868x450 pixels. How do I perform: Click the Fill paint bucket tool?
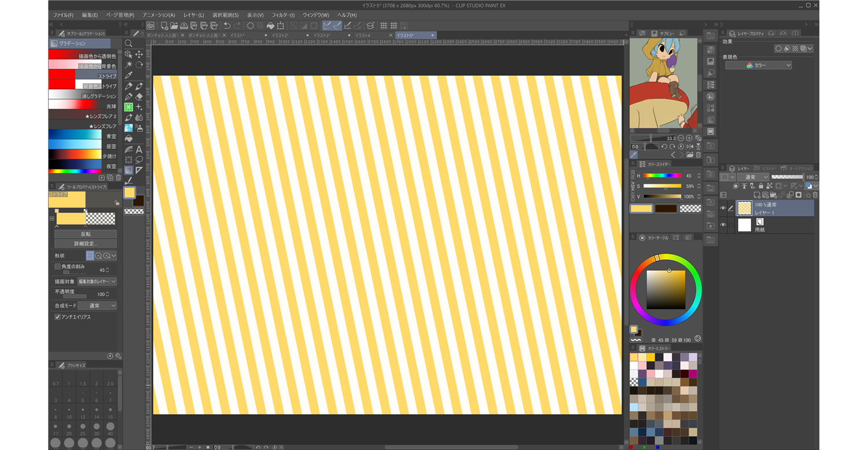(128, 138)
